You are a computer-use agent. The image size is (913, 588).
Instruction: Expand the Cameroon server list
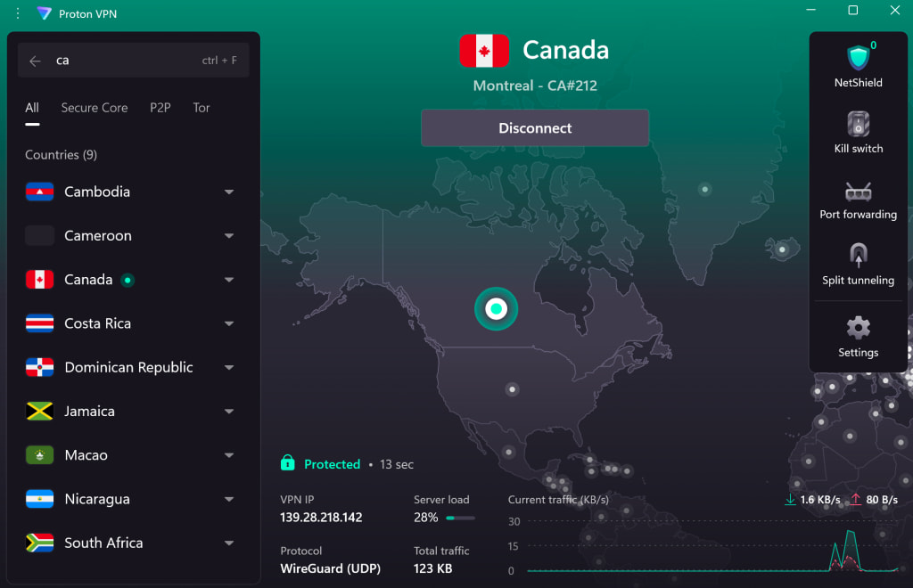pos(229,235)
